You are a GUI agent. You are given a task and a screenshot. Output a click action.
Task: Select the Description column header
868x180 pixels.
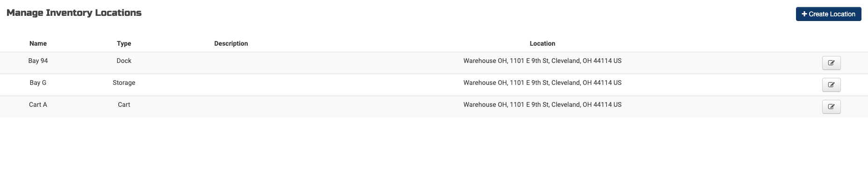(231, 43)
